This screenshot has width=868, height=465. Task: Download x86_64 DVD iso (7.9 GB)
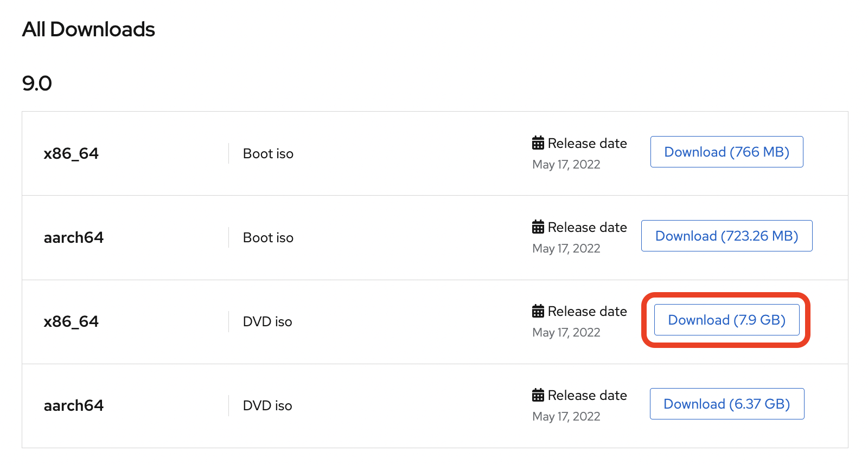click(x=726, y=320)
